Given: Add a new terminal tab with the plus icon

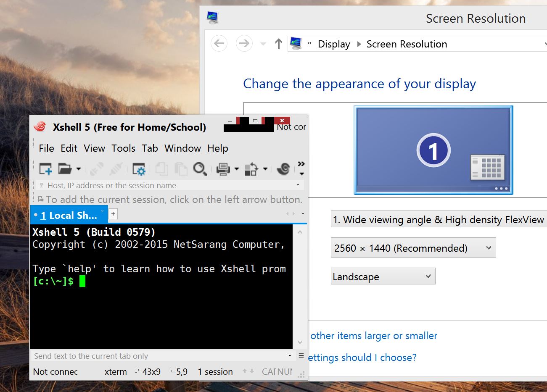Looking at the screenshot, I should pos(113,214).
